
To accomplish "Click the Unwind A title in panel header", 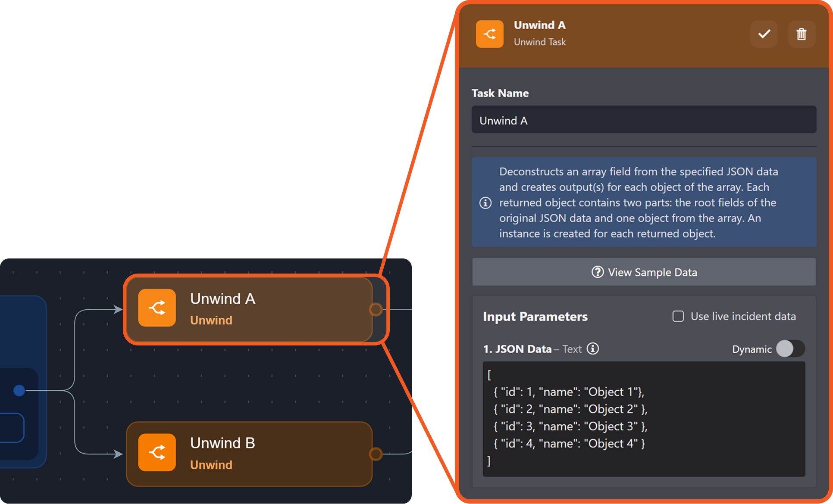I will coord(539,25).
